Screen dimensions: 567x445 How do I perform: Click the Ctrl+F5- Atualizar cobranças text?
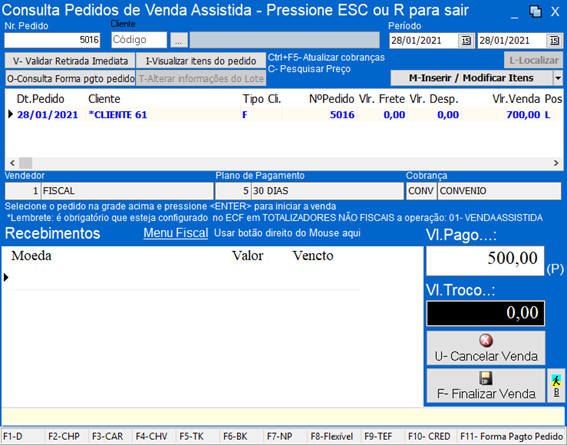326,57
